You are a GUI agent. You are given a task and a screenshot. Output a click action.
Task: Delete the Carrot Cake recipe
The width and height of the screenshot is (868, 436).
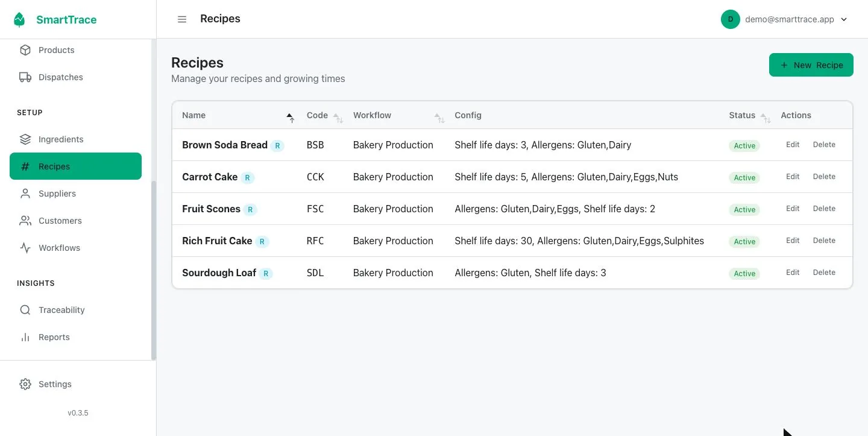pos(824,177)
